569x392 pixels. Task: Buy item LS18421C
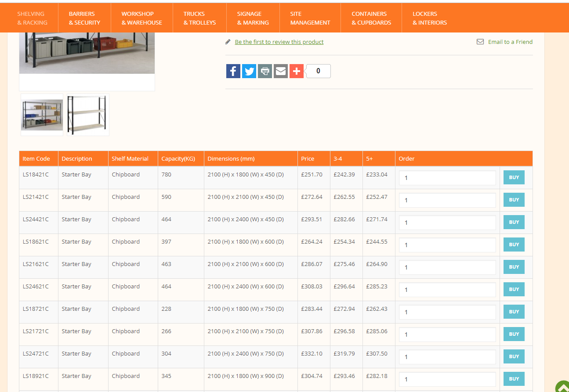click(514, 177)
